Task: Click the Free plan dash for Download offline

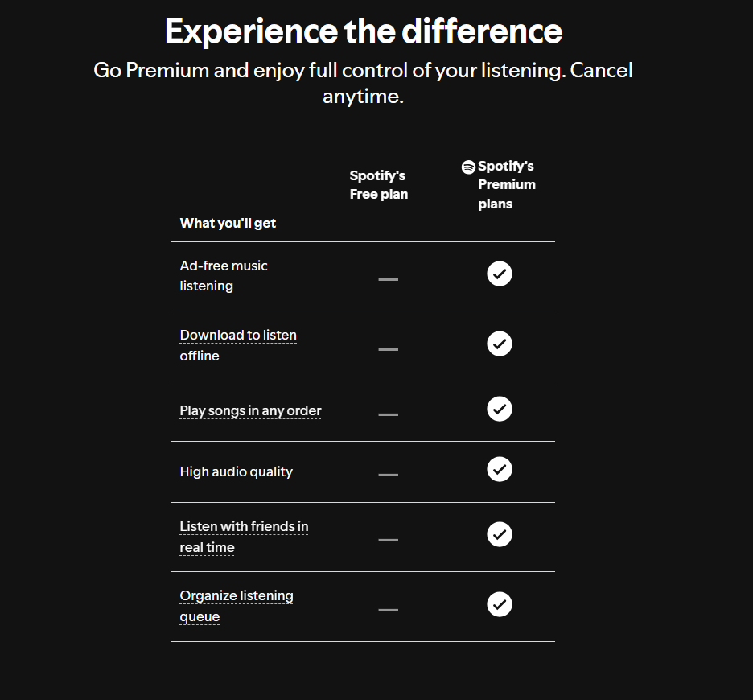Action: coord(388,349)
